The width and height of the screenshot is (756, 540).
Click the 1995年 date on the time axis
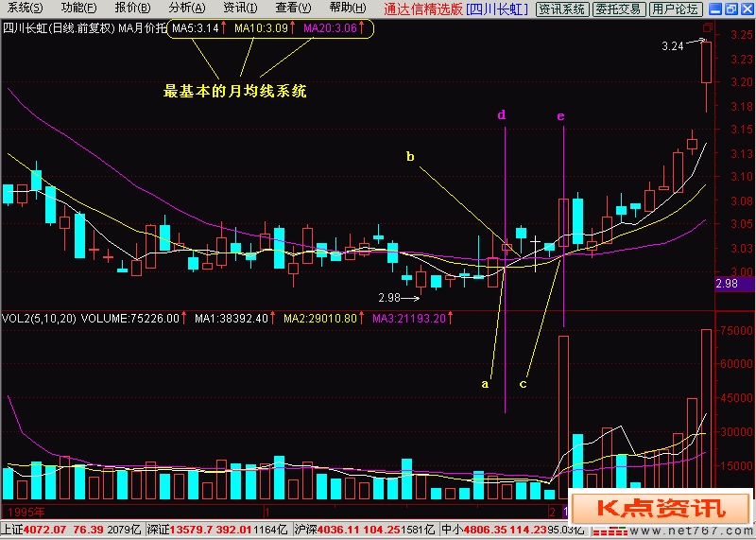coord(27,512)
